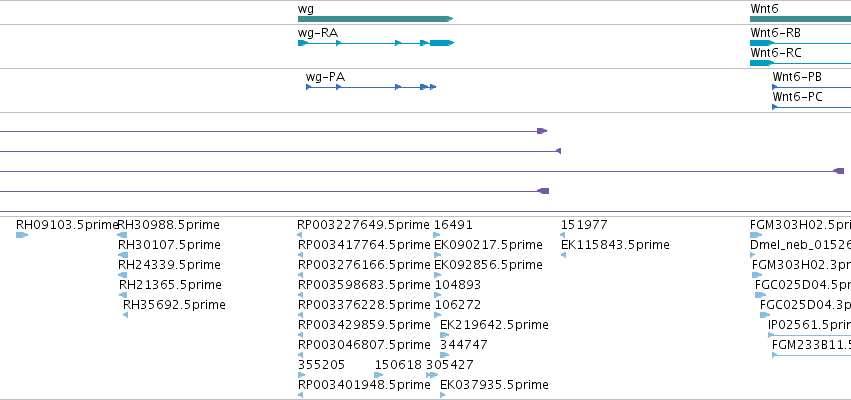
Task: Select the FGC025D04.3prime feature label
Action: (805, 305)
